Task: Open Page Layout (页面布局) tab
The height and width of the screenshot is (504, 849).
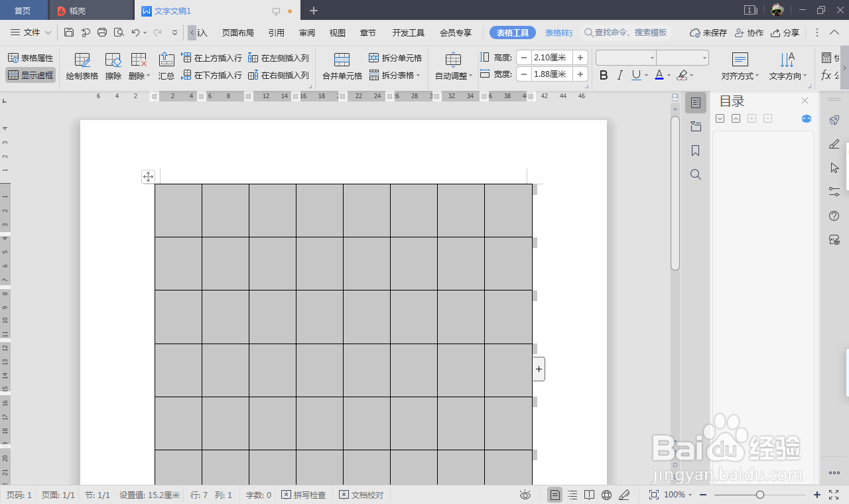Action: [x=237, y=32]
